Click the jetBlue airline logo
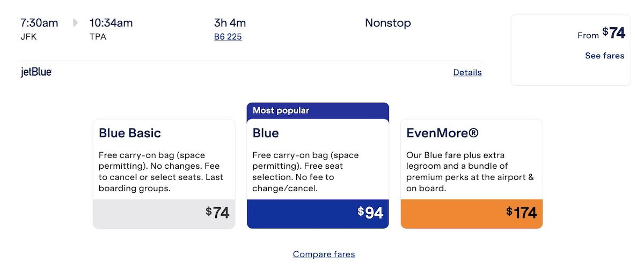This screenshot has height=270, width=644. [36, 72]
